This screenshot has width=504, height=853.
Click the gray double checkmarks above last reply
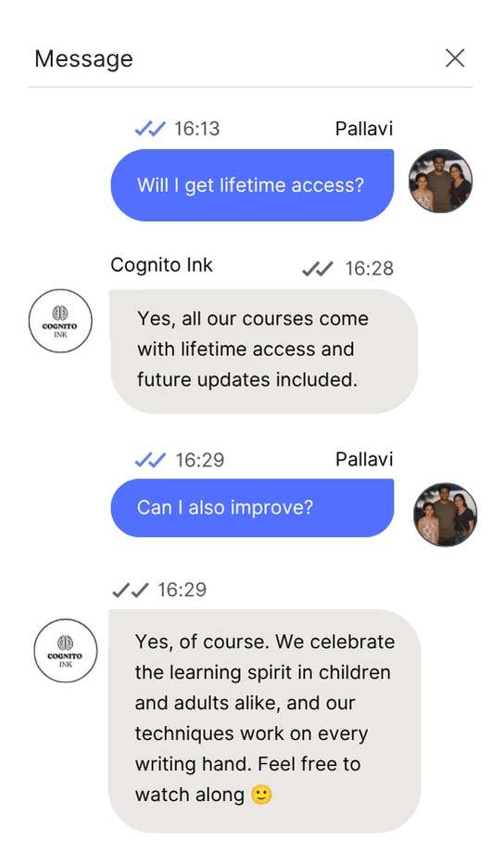click(131, 590)
